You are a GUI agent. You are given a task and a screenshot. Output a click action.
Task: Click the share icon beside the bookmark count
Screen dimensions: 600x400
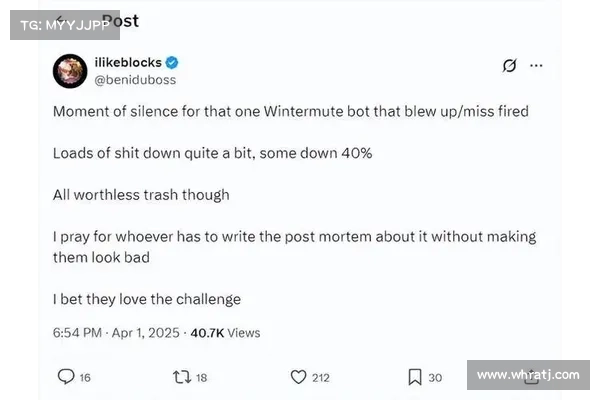(532, 377)
